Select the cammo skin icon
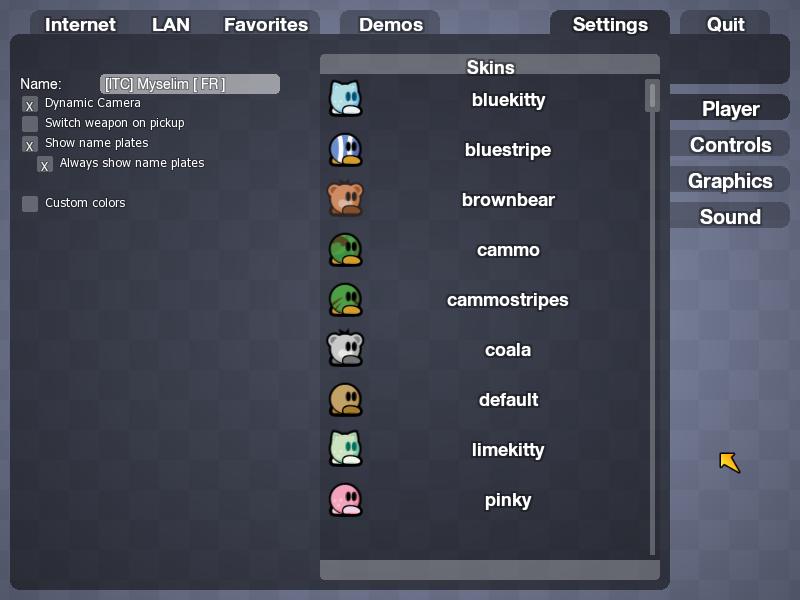 (x=345, y=250)
